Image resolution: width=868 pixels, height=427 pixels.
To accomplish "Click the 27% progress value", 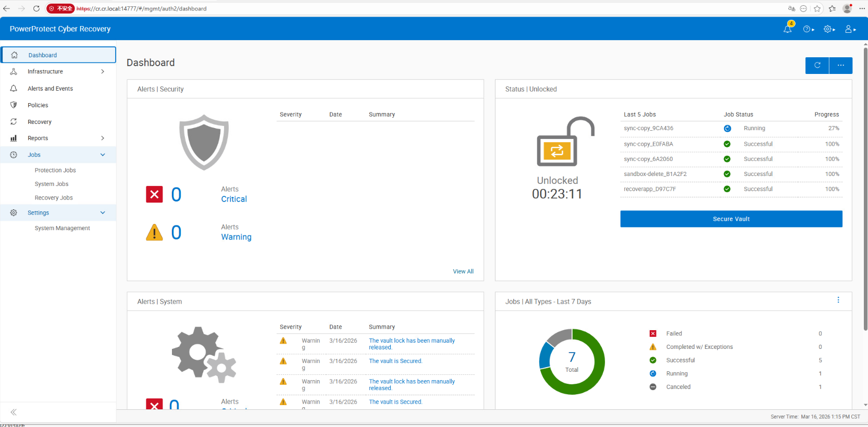I will pyautogui.click(x=834, y=129).
